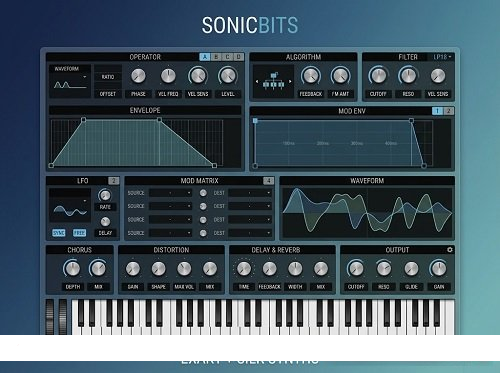Open the first Mod Matrix Dest dropdown

click(250, 193)
